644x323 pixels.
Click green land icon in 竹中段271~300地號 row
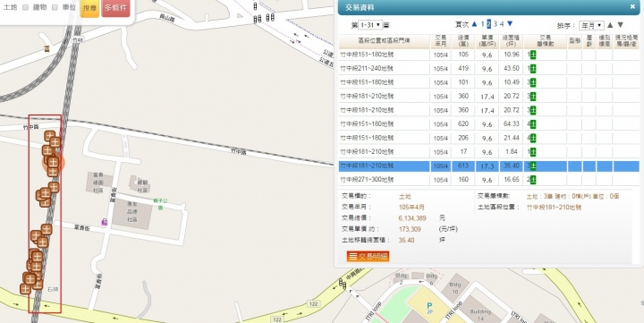(x=533, y=180)
